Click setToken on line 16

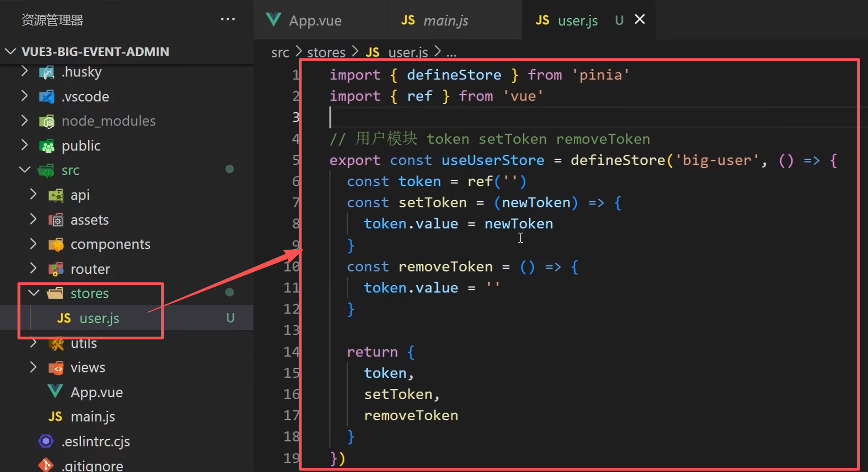tap(398, 395)
